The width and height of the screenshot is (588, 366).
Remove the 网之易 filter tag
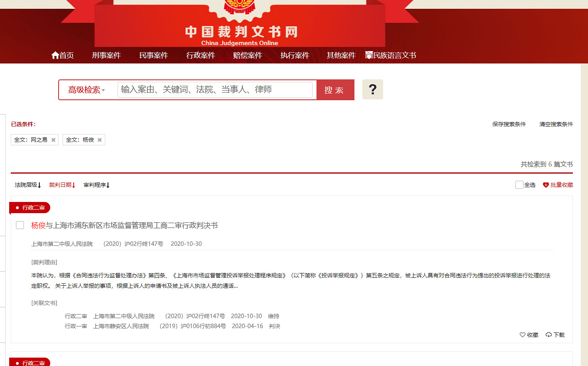(53, 140)
